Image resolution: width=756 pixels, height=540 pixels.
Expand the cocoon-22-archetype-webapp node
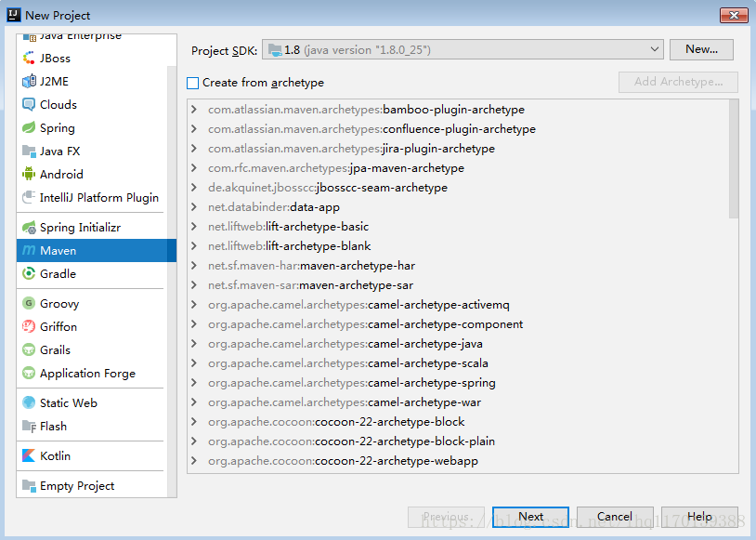coord(194,460)
